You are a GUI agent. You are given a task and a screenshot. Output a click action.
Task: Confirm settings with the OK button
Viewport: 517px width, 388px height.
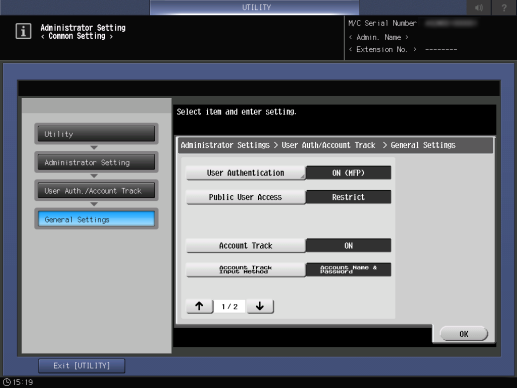[464, 334]
